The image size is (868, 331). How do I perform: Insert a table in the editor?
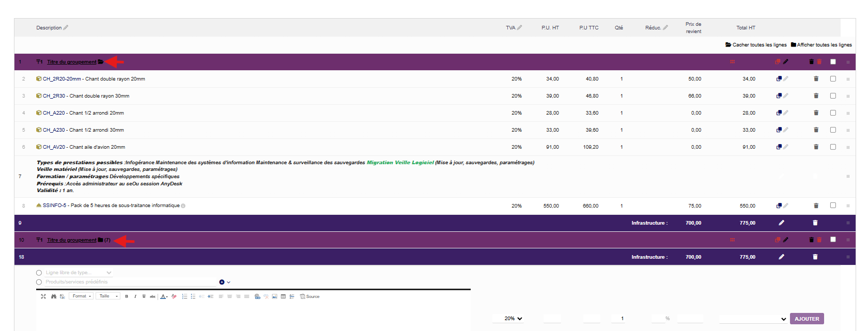283,296
